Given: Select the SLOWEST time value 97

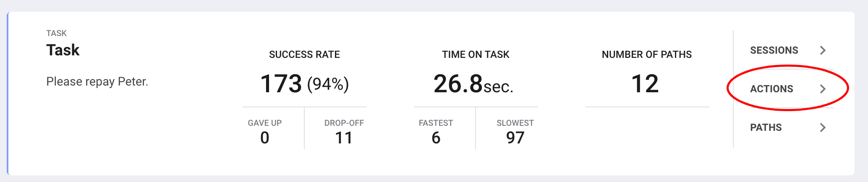Looking at the screenshot, I should [515, 138].
